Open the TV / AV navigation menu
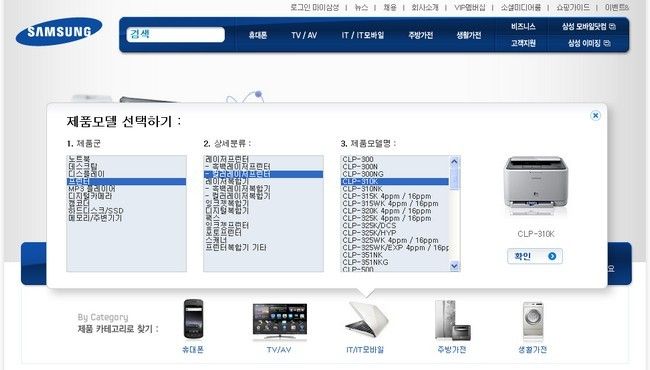Image resolution: width=650 pixels, height=370 pixels. tap(304, 36)
